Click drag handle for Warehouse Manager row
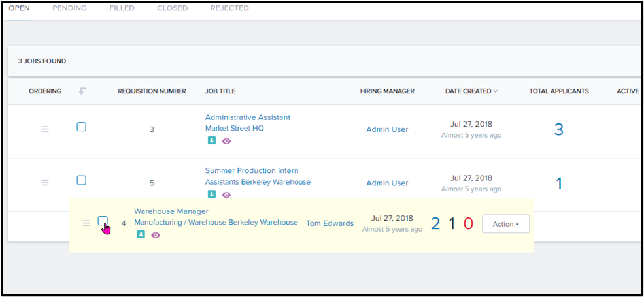The width and height of the screenshot is (644, 297). (x=86, y=223)
